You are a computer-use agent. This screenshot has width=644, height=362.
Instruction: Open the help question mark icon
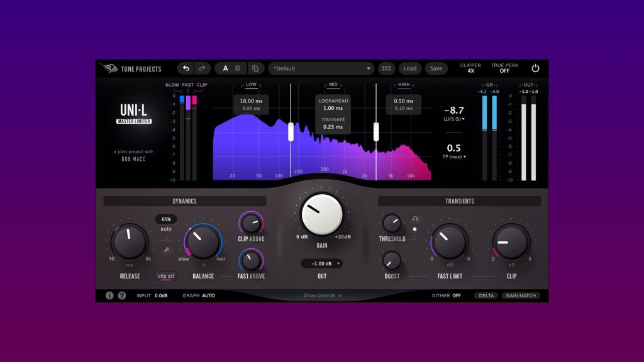pos(122,295)
